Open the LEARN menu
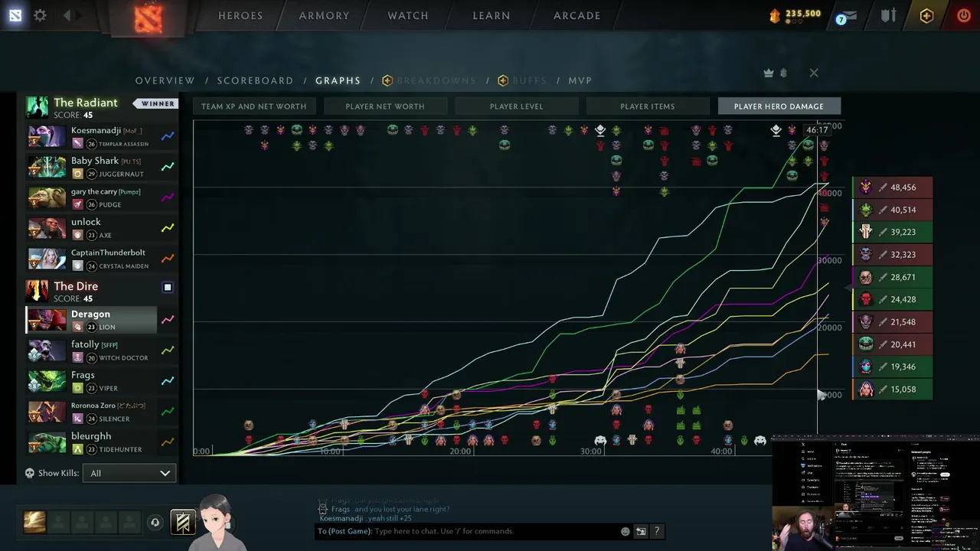This screenshot has width=980, height=551. click(492, 15)
